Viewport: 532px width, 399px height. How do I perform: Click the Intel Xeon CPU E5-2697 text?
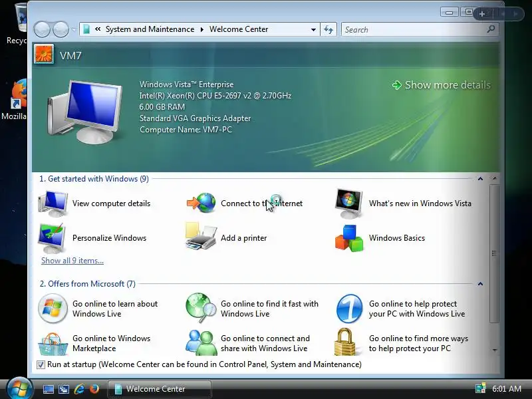click(215, 96)
